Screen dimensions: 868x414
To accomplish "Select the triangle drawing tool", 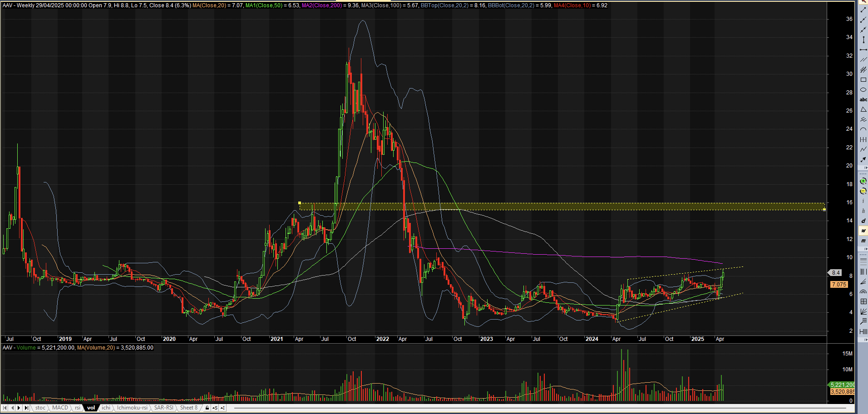I will pos(863,110).
